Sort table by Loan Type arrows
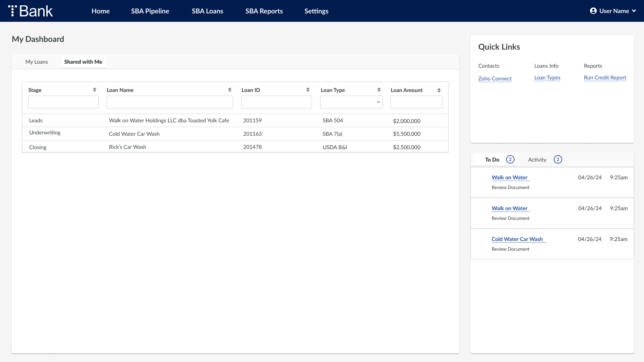Viewport: 644px width, 362px height. tap(379, 90)
